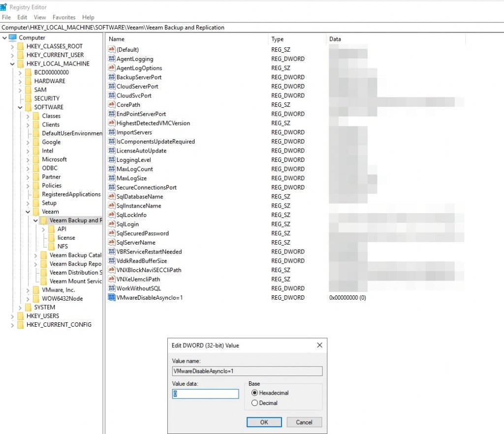Open the Edit menu

pyautogui.click(x=22, y=17)
